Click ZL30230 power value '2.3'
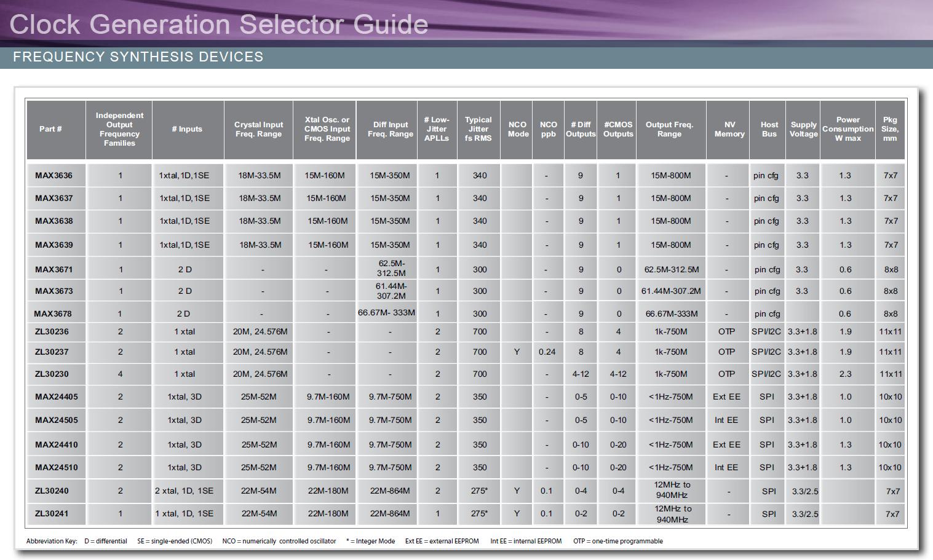The image size is (933, 560). [x=846, y=374]
